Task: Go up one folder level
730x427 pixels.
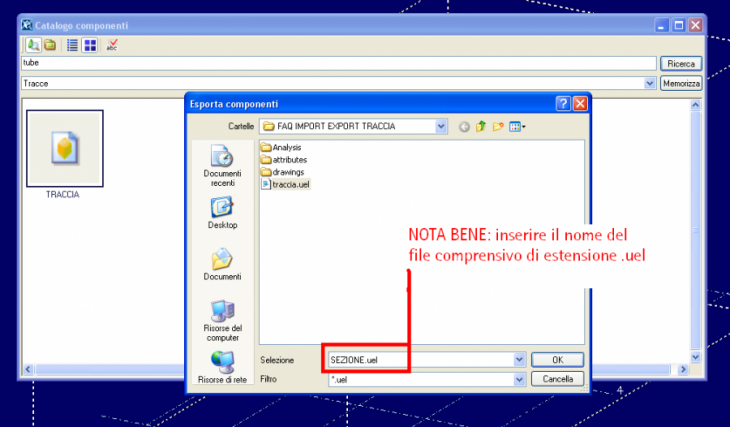Action: coord(481,126)
